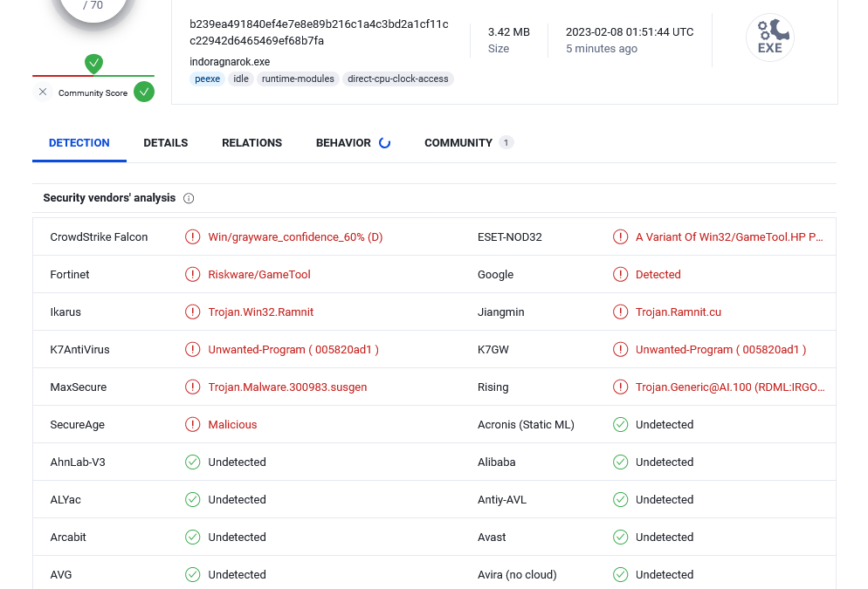Click the K7AntiVirus Unwanted-Program result

(x=293, y=350)
